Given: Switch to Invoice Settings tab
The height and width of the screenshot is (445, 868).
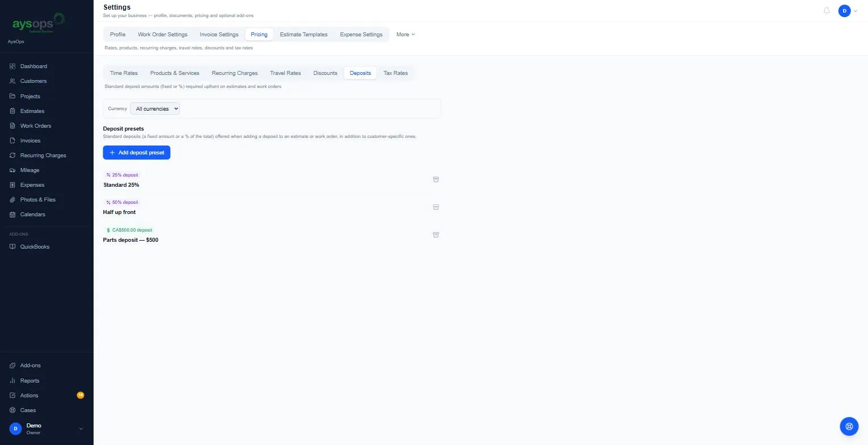Looking at the screenshot, I should point(219,35).
